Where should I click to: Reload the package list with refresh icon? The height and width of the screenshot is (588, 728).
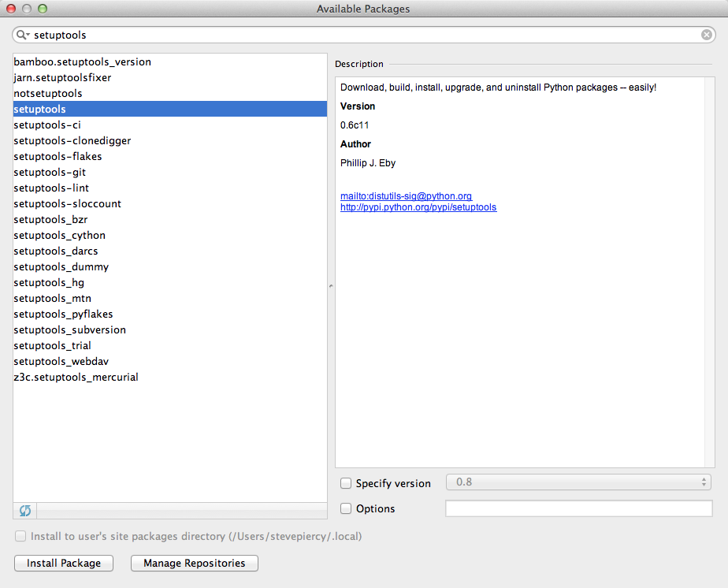[25, 511]
